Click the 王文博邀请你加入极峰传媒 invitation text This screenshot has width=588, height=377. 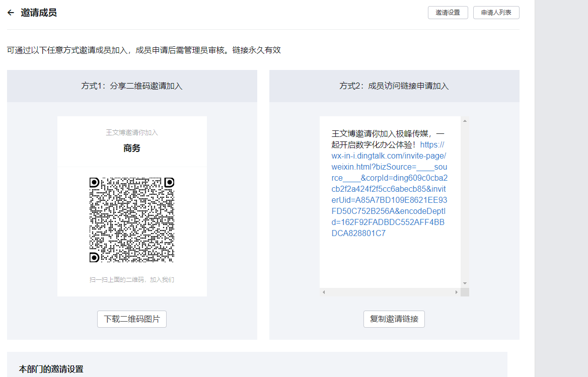point(388,139)
